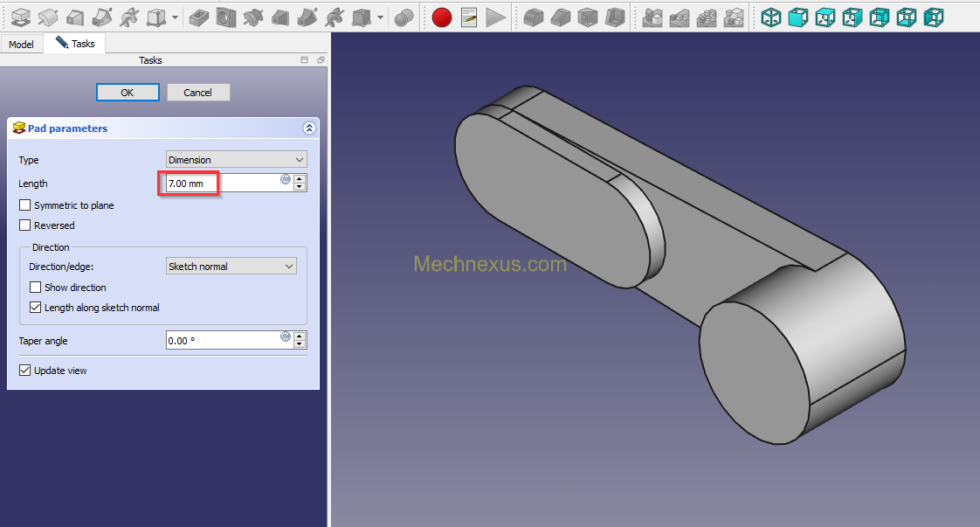This screenshot has width=980, height=527.
Task: Enable the Reversed checkbox
Action: click(25, 225)
